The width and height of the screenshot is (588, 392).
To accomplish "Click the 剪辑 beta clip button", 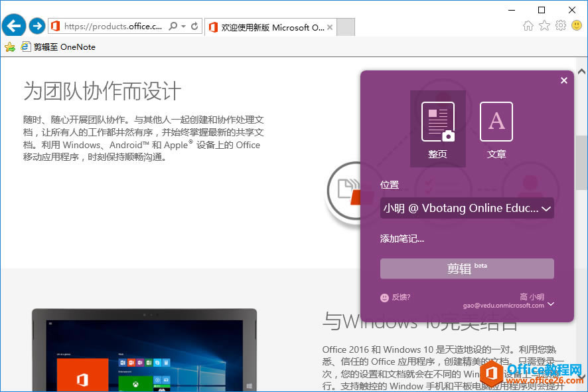I will coord(467,268).
